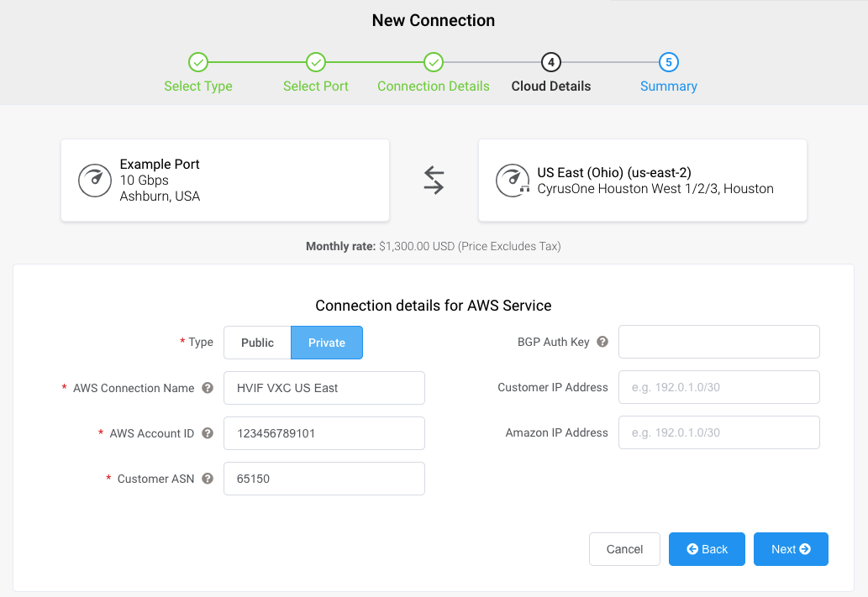868x597 pixels.
Task: Go to the Select Port step label
Action: pos(316,86)
